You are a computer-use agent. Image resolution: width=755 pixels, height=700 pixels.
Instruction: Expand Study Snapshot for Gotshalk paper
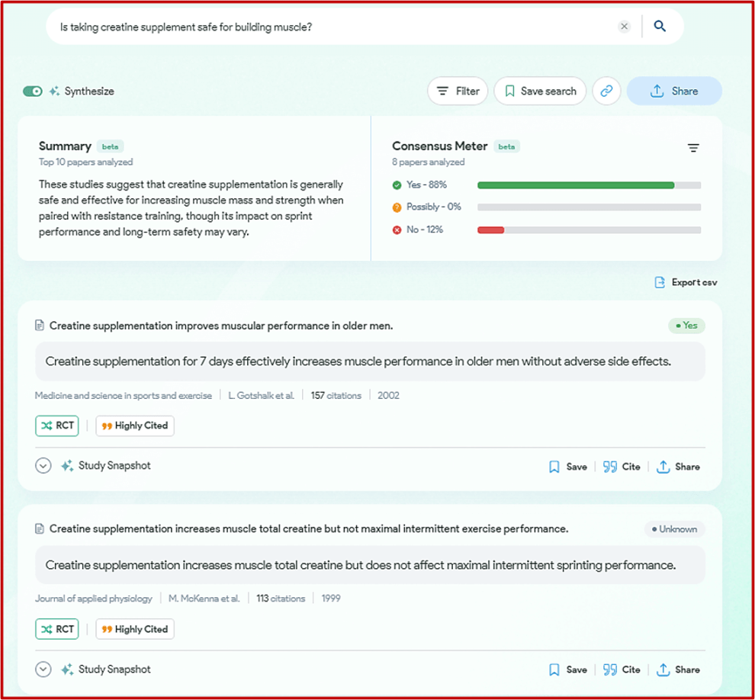click(43, 466)
